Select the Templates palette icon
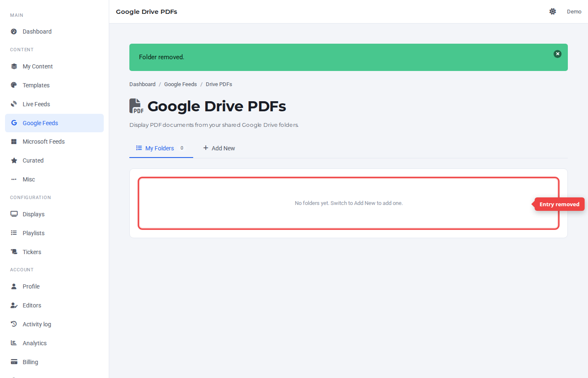Viewport: 588px width, 378px height. [x=14, y=85]
